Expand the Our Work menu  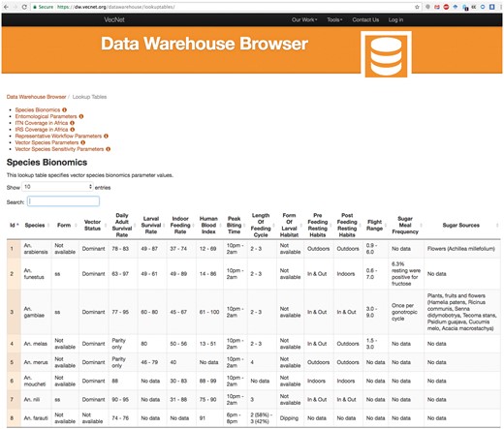(x=304, y=19)
